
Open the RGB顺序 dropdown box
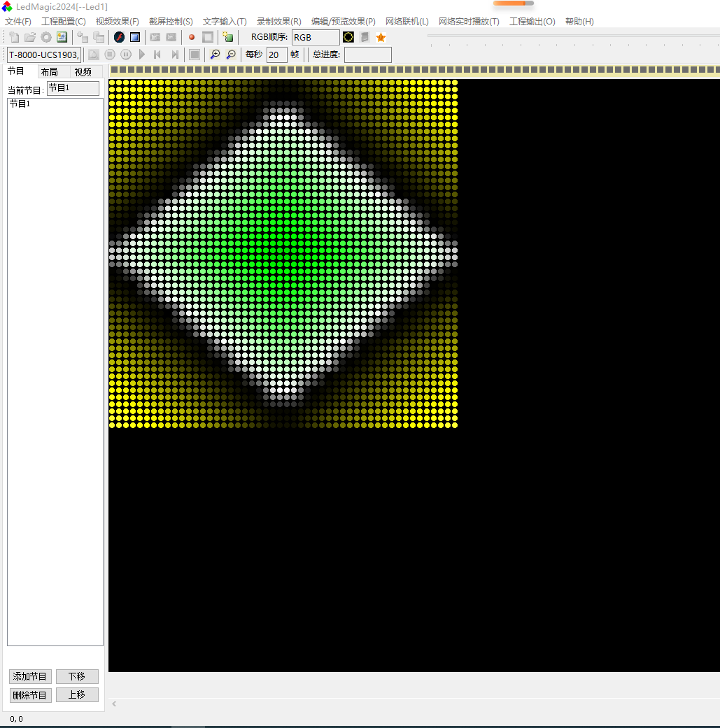[316, 37]
